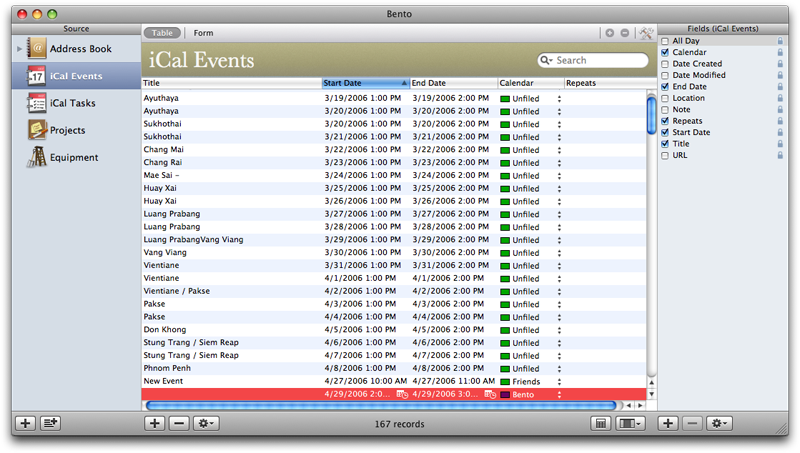Select the Vientiane / Pakse record
This screenshot has height=453, width=800.
pos(394,291)
